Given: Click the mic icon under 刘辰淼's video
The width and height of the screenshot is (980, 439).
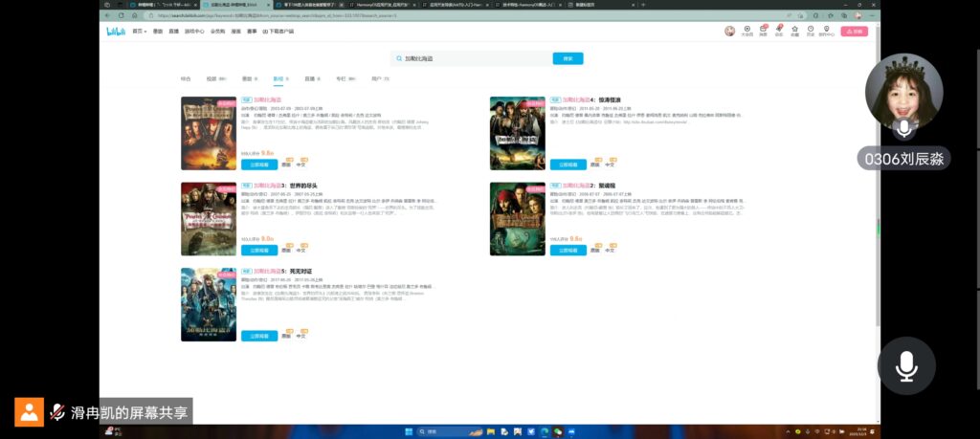Looking at the screenshot, I should (x=903, y=128).
